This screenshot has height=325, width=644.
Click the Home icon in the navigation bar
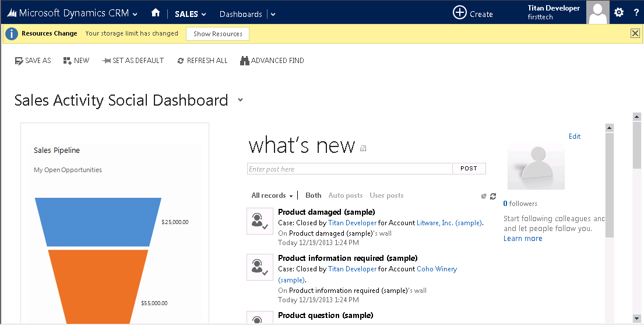tap(155, 13)
